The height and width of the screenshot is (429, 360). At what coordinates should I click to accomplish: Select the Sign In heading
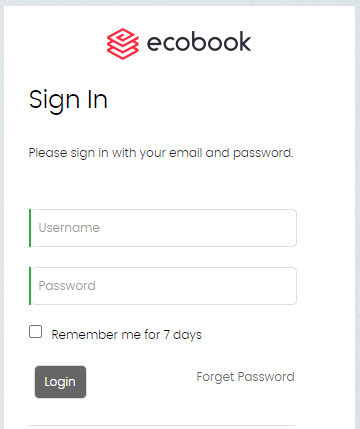point(68,99)
